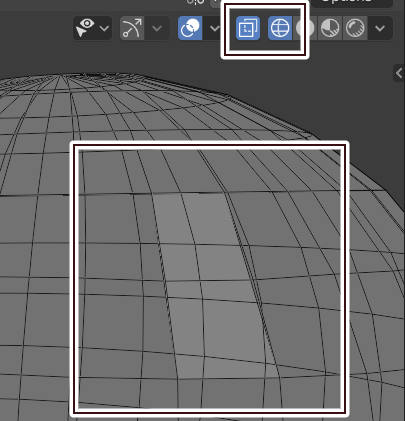Open the gizmo options dropdown
Image resolution: width=405 pixels, height=421 pixels.
[x=157, y=28]
